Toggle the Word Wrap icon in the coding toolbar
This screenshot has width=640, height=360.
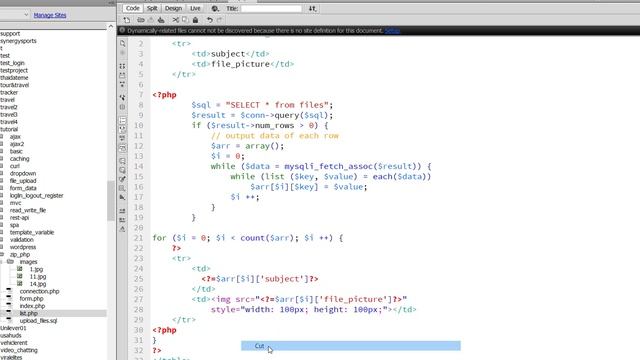pyautogui.click(x=122, y=138)
